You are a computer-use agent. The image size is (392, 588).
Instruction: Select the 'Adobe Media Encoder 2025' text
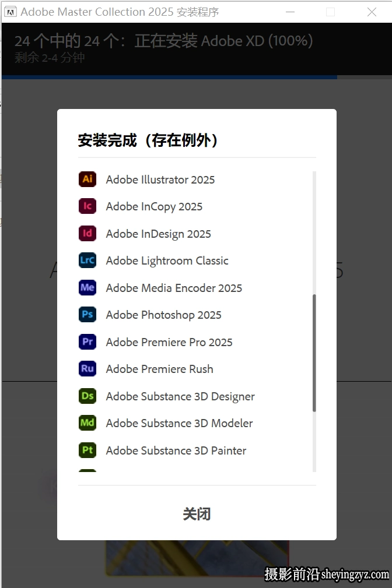click(174, 288)
